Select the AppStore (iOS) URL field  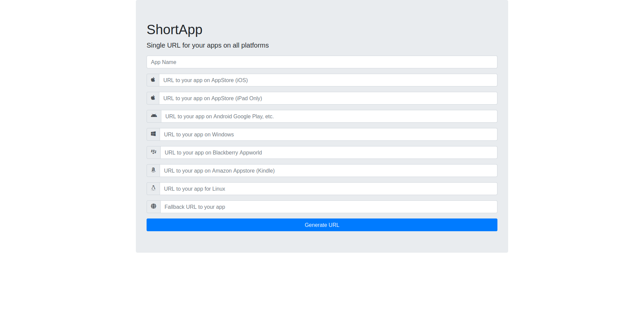pos(328,80)
